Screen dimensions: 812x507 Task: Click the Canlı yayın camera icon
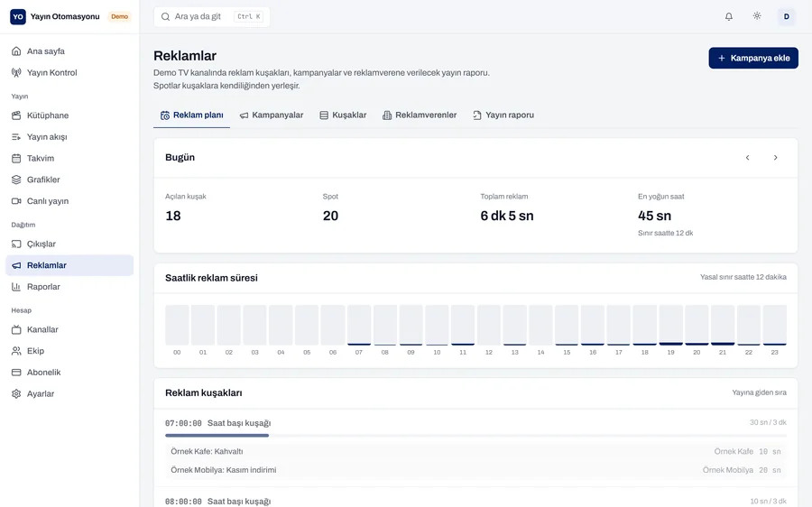(16, 201)
